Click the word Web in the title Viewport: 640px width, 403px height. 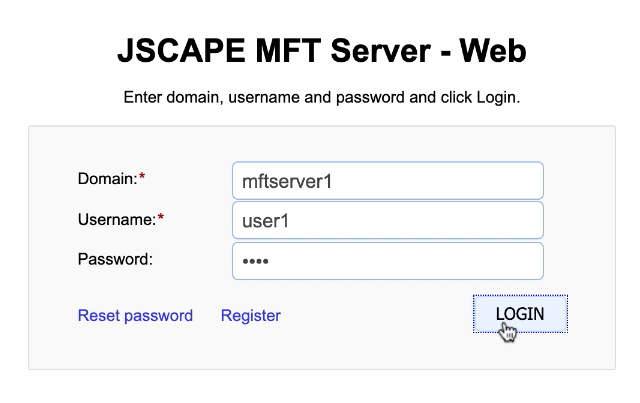click(491, 51)
